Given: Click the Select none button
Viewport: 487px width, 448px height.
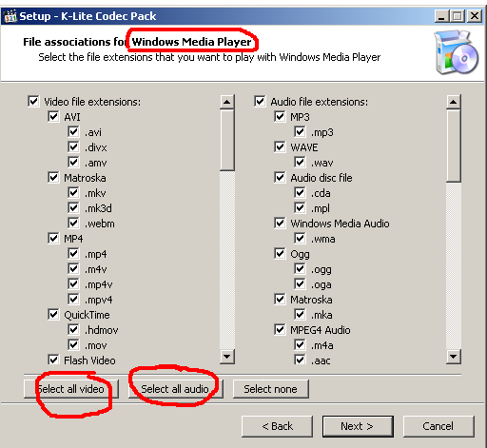Looking at the screenshot, I should pyautogui.click(x=271, y=389).
